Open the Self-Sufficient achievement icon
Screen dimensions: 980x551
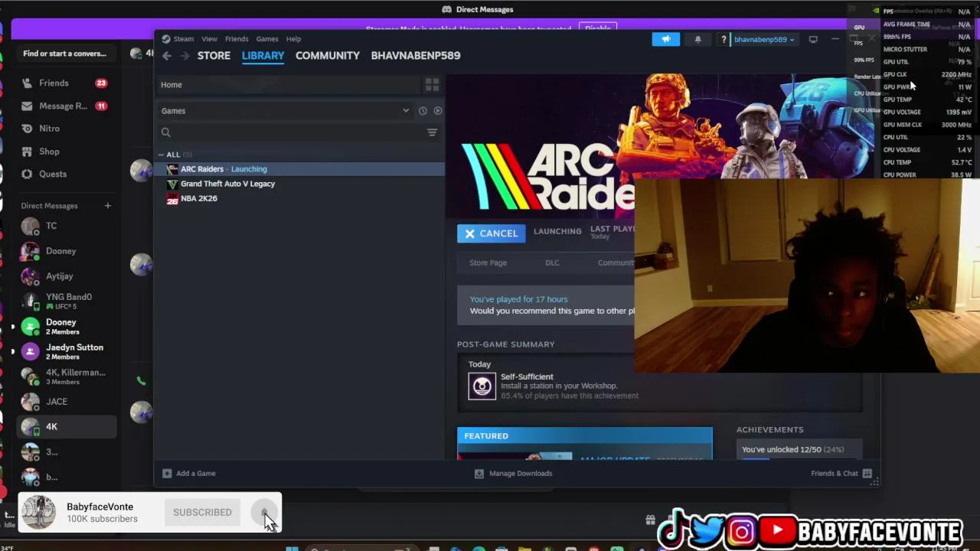[482, 386]
